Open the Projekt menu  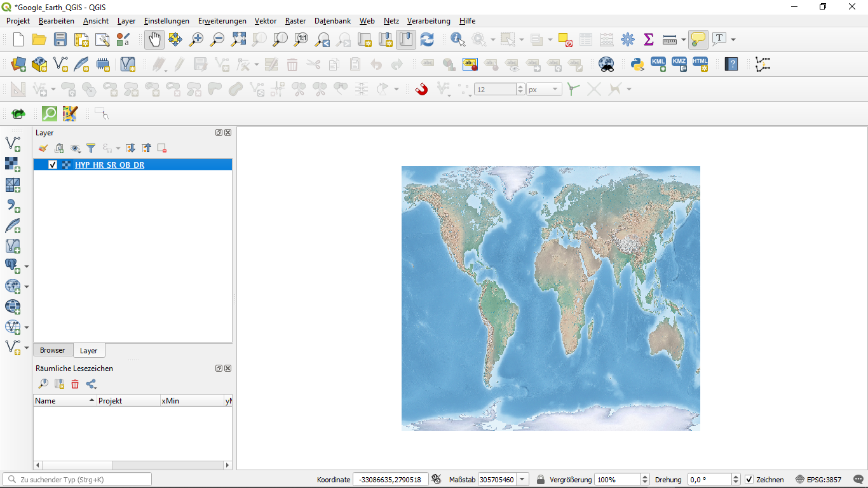pyautogui.click(x=18, y=21)
